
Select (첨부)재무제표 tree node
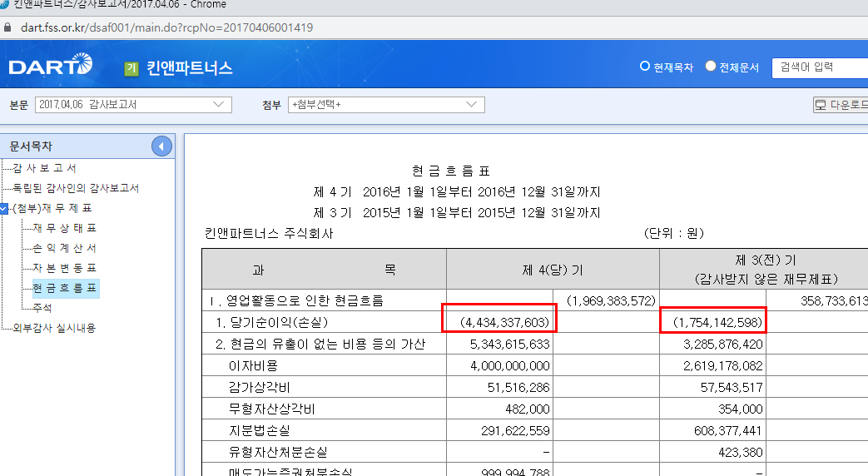pyautogui.click(x=52, y=209)
